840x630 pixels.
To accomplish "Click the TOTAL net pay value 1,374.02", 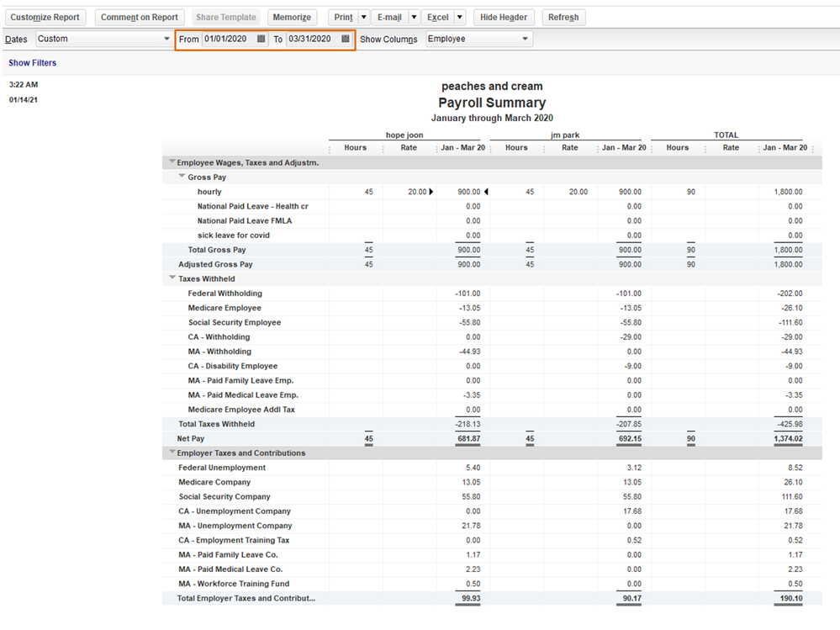I will [x=788, y=438].
